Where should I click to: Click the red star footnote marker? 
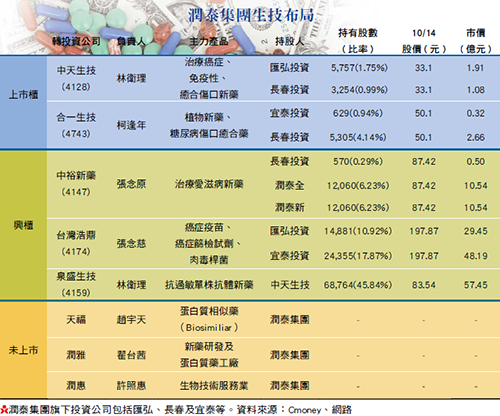[x=4, y=410]
